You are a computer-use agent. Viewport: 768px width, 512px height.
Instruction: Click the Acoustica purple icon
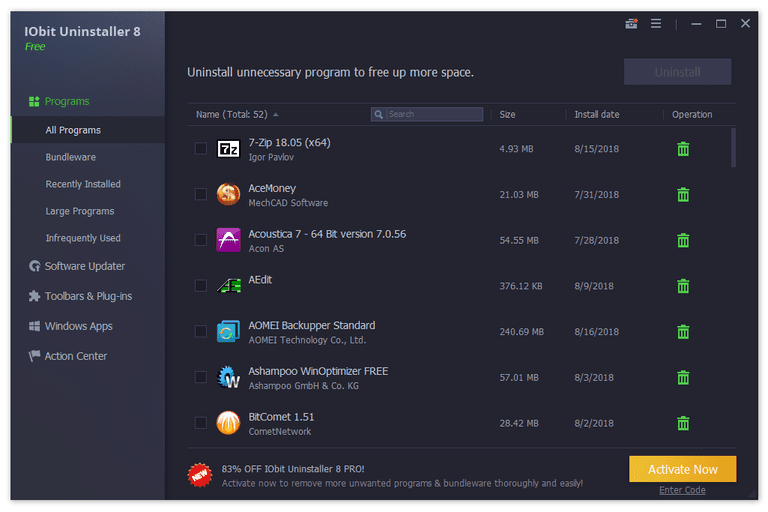pyautogui.click(x=228, y=240)
